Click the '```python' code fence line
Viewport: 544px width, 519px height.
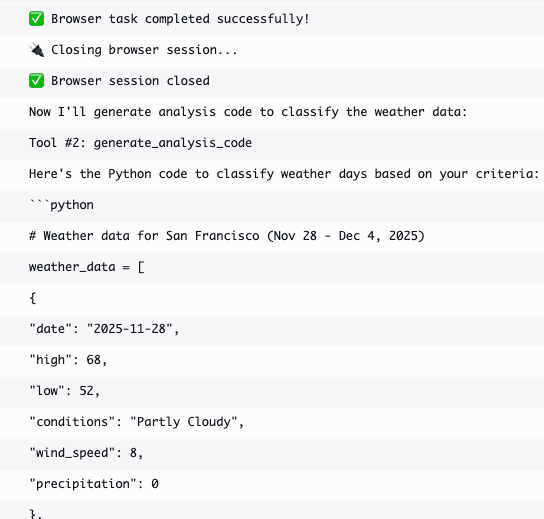(x=61, y=205)
